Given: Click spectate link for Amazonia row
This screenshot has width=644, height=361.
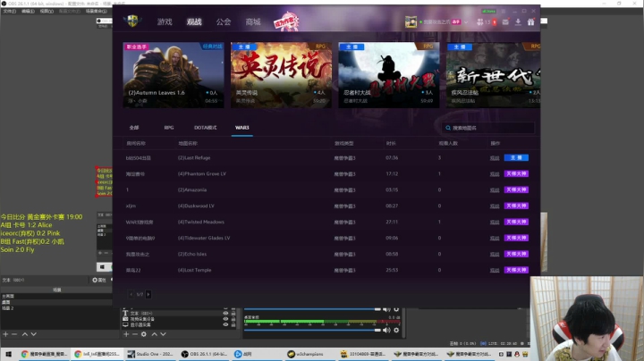Looking at the screenshot, I should pos(495,190).
